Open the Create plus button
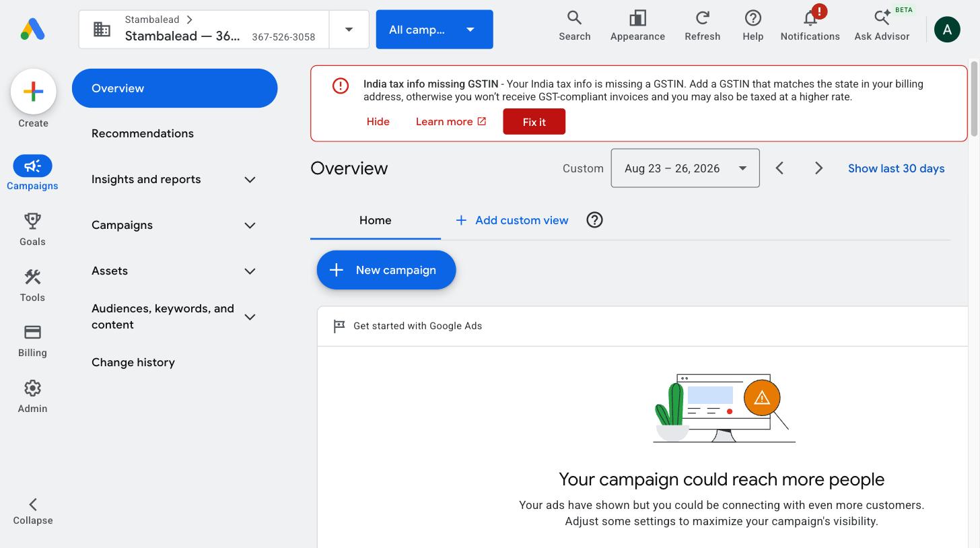Screen dimensions: 980x548 pos(33,92)
